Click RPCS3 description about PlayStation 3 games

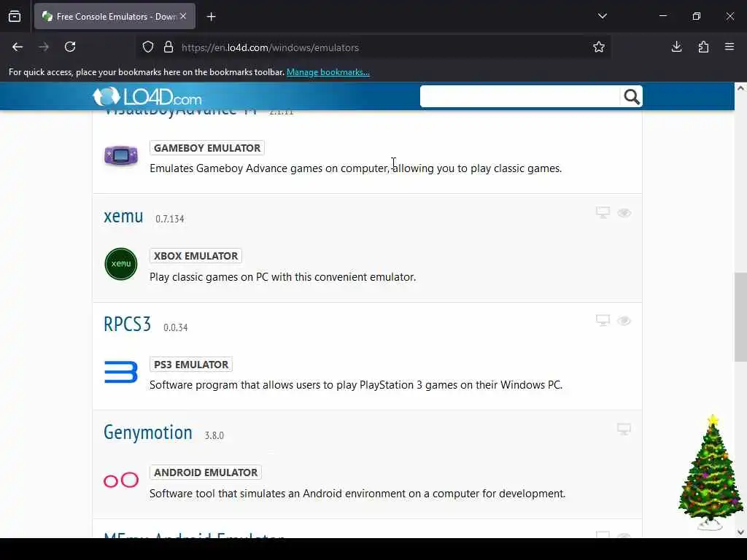(356, 385)
